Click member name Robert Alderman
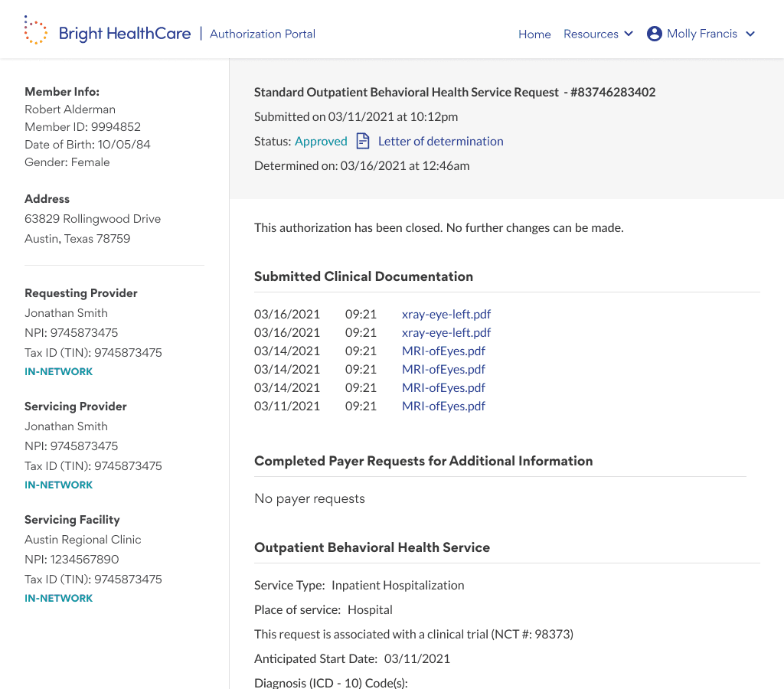Image resolution: width=784 pixels, height=689 pixels. click(x=70, y=109)
